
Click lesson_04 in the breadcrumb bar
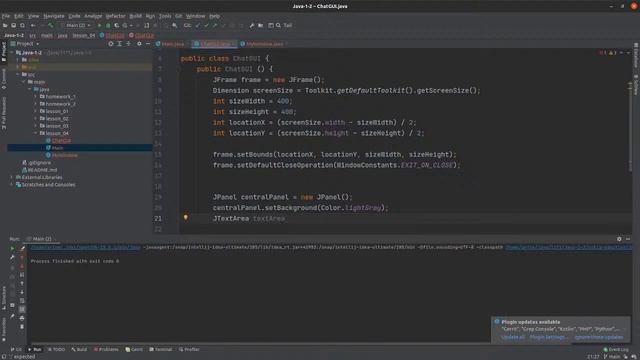coord(84,36)
